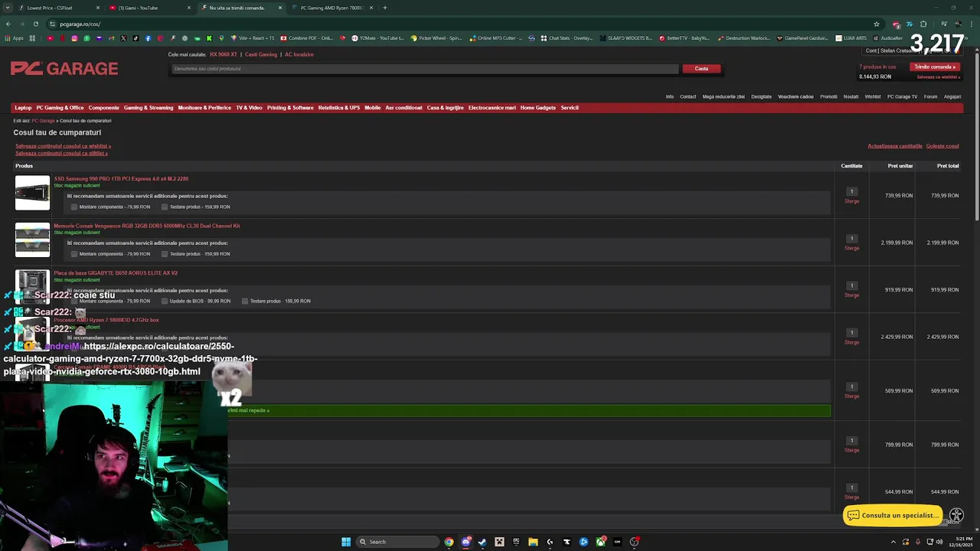Screen dimensions: 980x551
Task: Click the Cauta search button
Action: coord(701,69)
